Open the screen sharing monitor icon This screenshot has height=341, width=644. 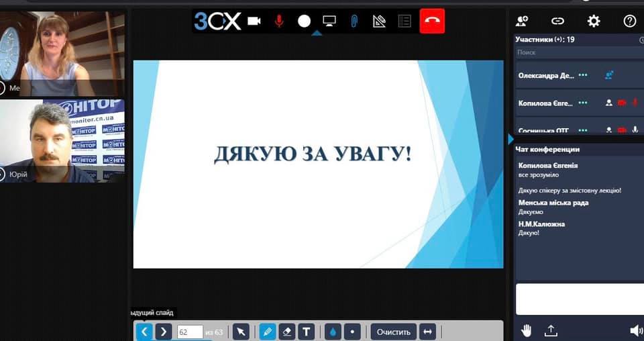point(329,21)
